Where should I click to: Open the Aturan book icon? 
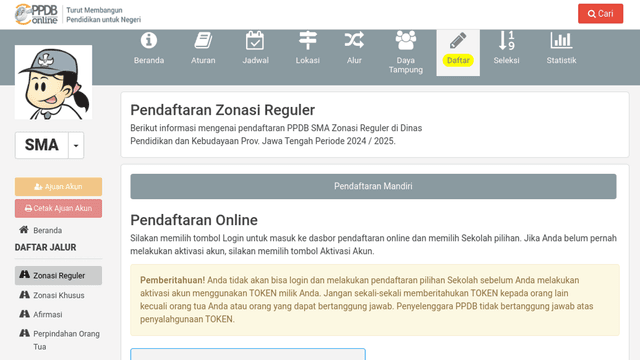coord(203,40)
